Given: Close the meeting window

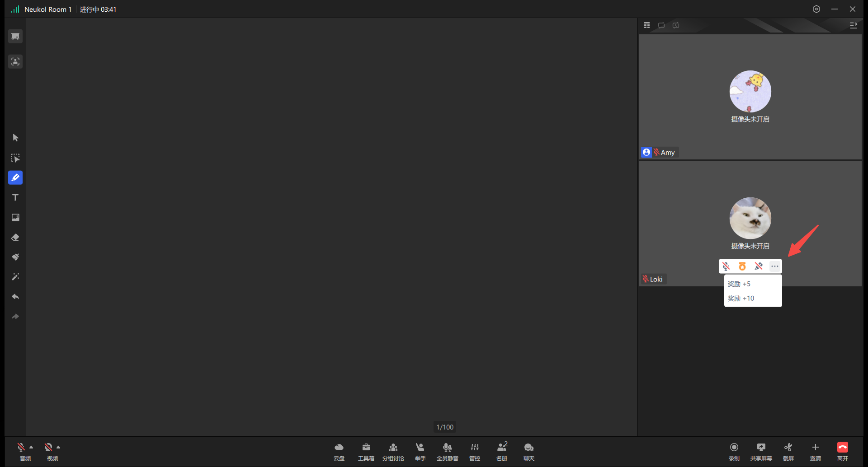Looking at the screenshot, I should tap(853, 9).
